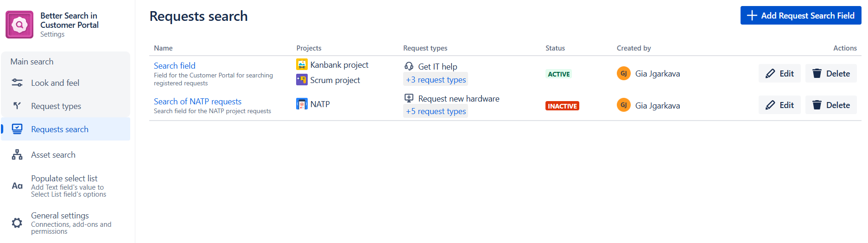Open Look and feel settings
The image size is (868, 243).
[66, 83]
